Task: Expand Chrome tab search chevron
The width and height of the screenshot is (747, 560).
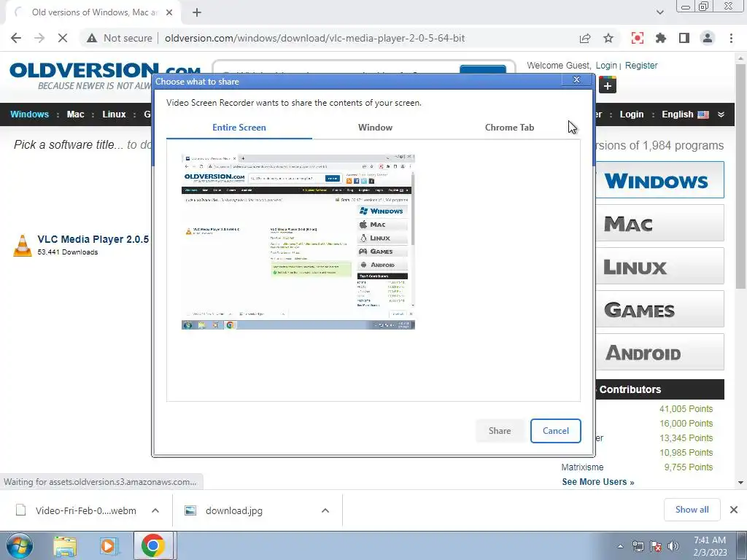Action: click(x=659, y=13)
